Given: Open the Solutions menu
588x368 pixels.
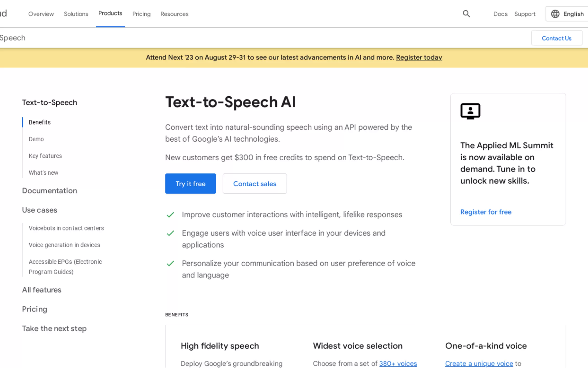Looking at the screenshot, I should tap(76, 14).
